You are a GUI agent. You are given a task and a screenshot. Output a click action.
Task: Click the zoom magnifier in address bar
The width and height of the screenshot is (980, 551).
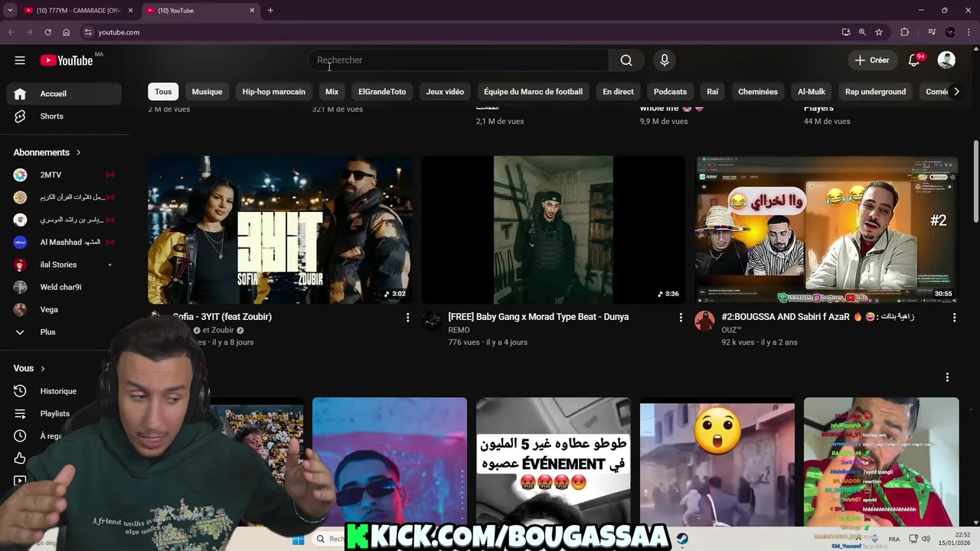tap(862, 32)
